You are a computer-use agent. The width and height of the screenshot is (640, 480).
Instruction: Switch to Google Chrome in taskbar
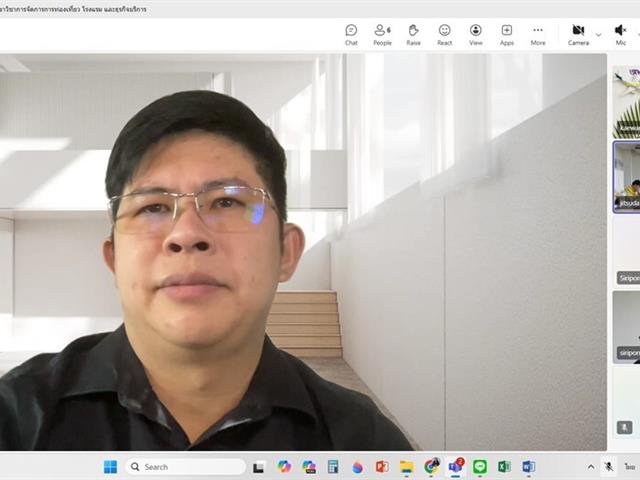[431, 467]
